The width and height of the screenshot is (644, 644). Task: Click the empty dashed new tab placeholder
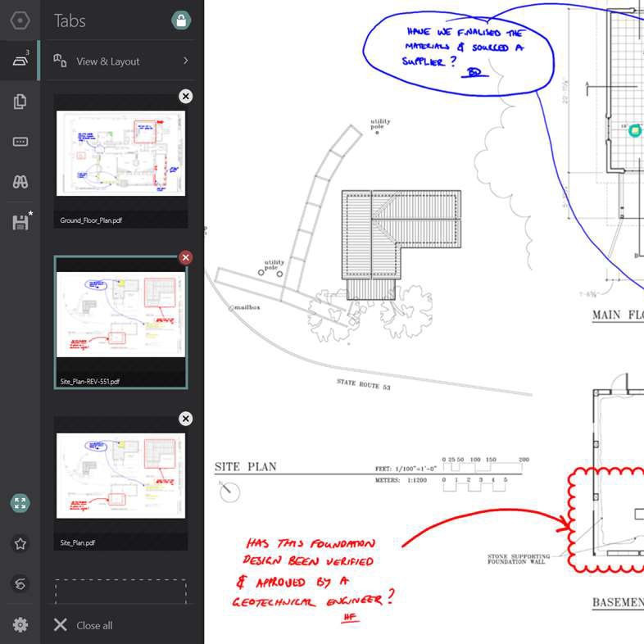click(x=120, y=592)
